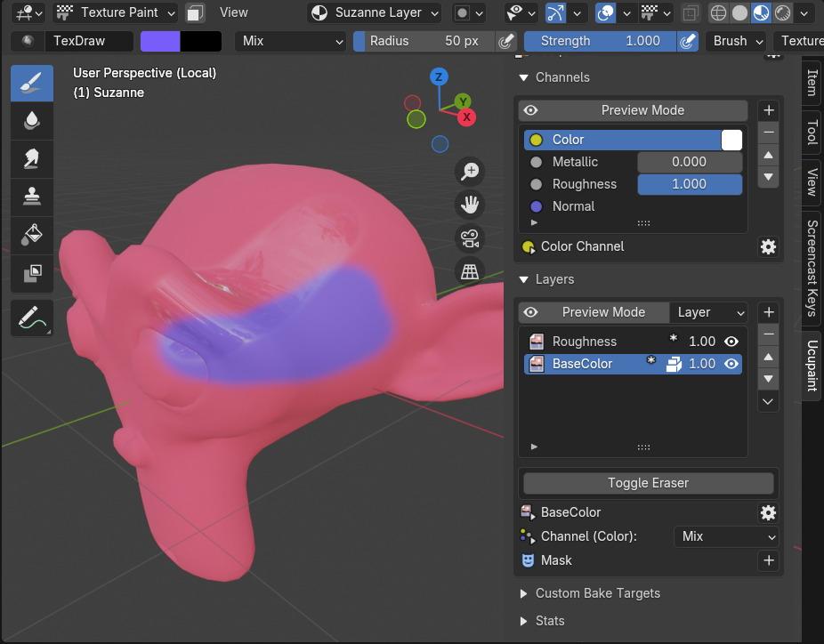The height and width of the screenshot is (644, 824).
Task: Select the Smear tool
Action: [31, 158]
